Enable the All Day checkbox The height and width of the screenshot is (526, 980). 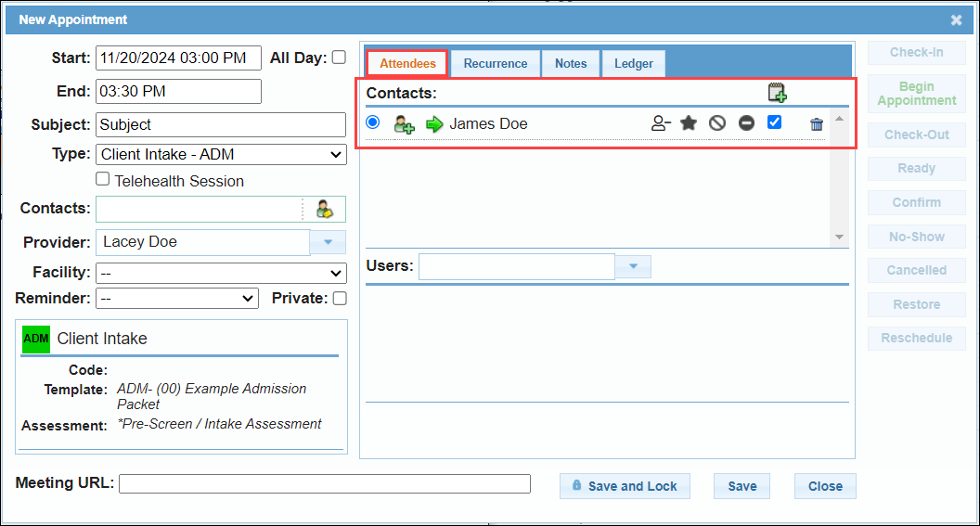339,58
